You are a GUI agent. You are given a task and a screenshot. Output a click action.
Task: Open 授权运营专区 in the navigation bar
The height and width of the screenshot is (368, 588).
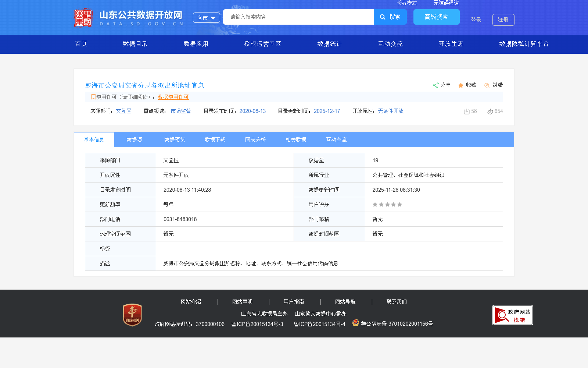point(263,44)
